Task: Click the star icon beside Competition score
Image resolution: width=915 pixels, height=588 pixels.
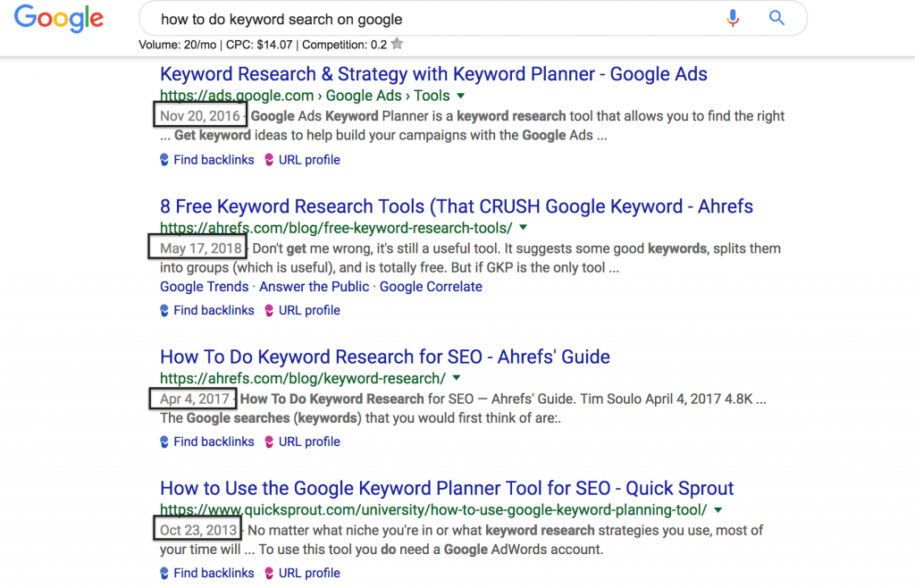Action: coord(398,44)
